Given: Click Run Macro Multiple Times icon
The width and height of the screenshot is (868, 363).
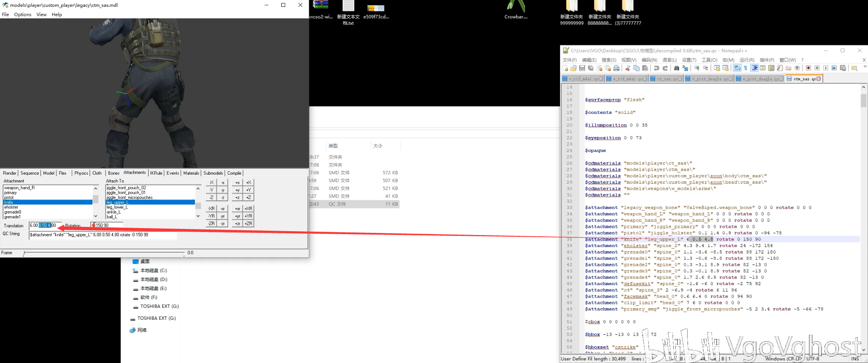Looking at the screenshot, I should point(834,68).
